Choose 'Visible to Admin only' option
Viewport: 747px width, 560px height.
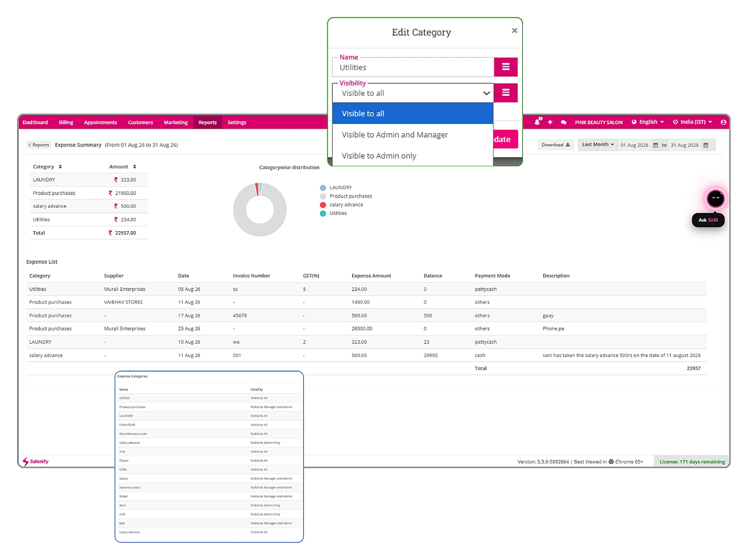coord(412,156)
